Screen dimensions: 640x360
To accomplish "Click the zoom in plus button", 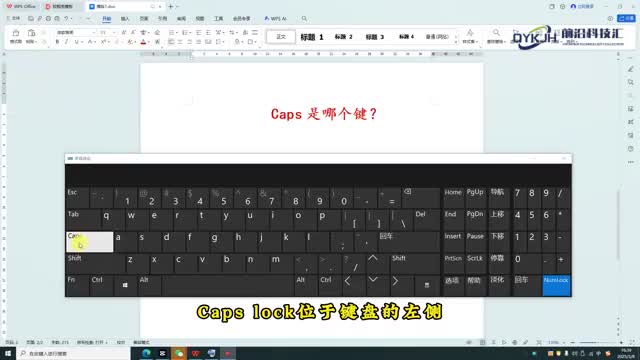I will point(621,342).
